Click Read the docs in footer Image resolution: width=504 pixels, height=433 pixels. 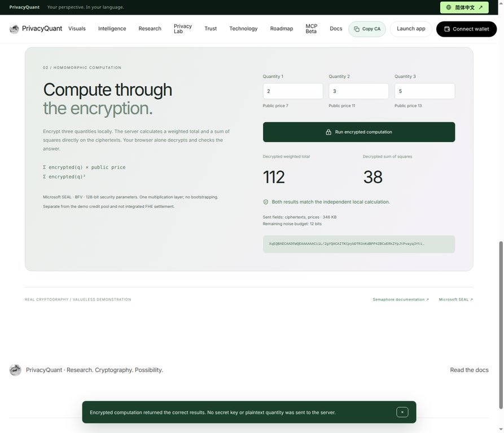(x=469, y=370)
